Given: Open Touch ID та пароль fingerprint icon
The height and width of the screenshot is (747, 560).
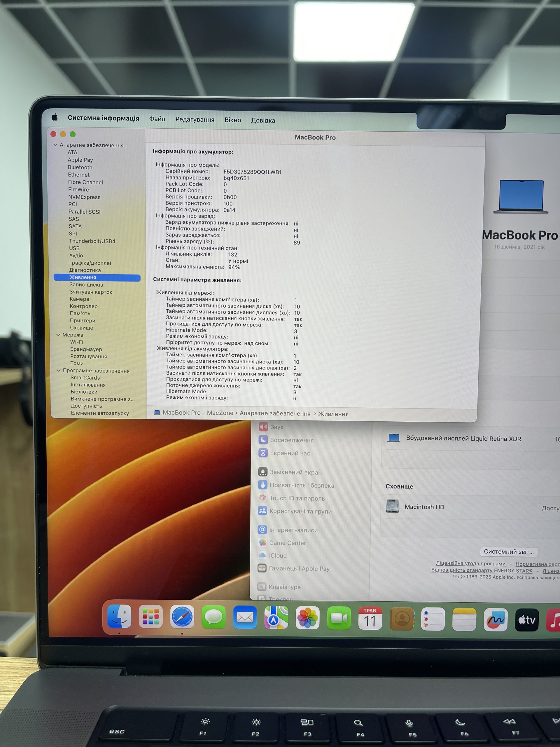Looking at the screenshot, I should coord(262,498).
